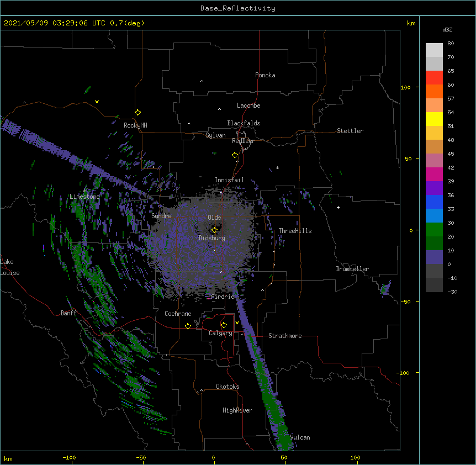Click the white asterisk above the Limestone label

coord(85,191)
